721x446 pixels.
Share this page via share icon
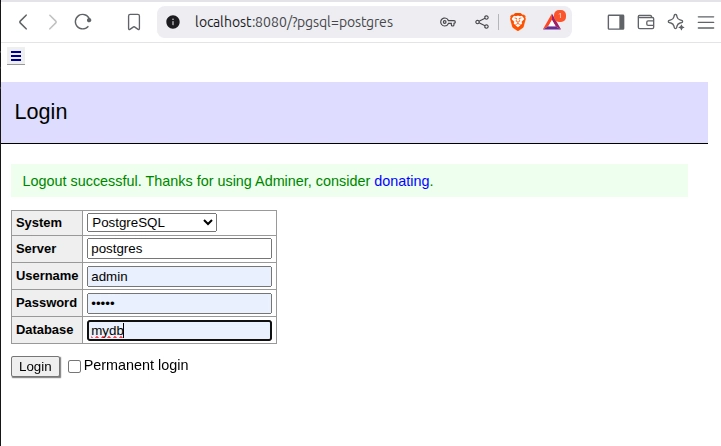(x=482, y=22)
